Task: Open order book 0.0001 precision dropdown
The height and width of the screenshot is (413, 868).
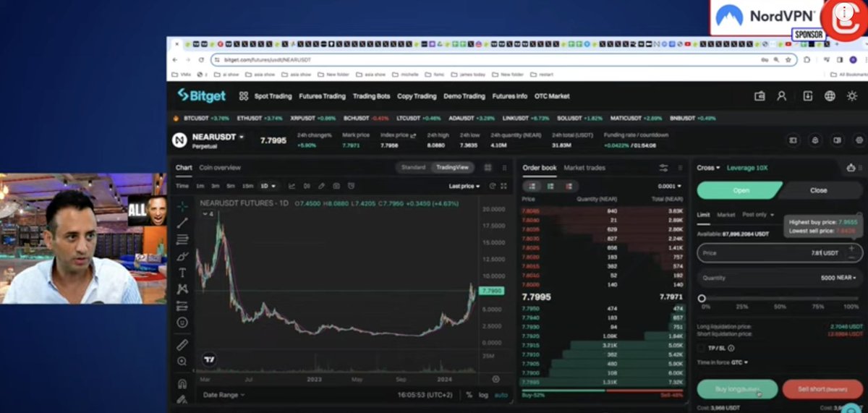Action: point(669,186)
